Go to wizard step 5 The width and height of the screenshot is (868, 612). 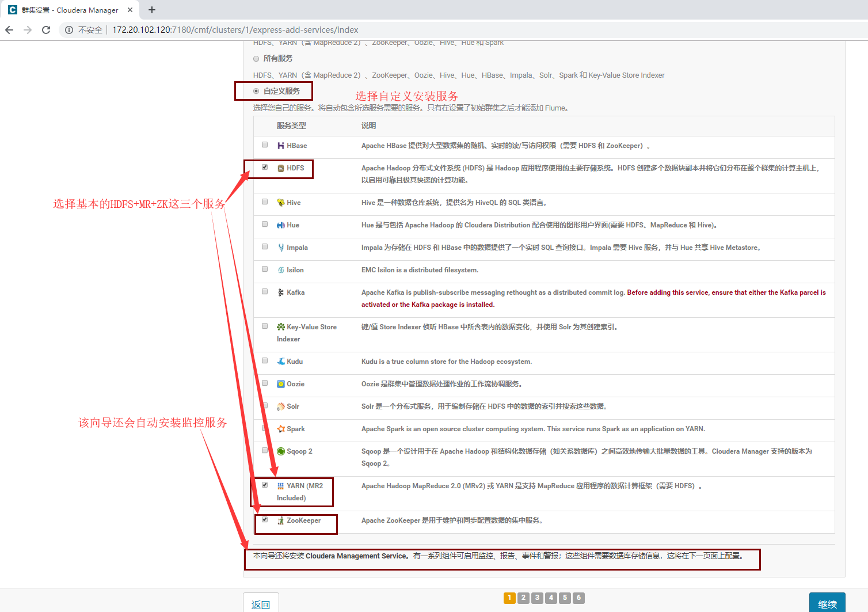click(565, 598)
